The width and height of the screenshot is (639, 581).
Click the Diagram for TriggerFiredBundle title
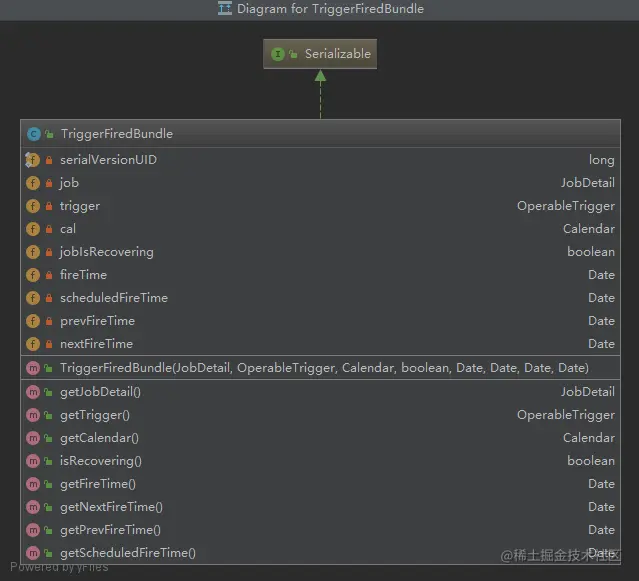tap(330, 9)
